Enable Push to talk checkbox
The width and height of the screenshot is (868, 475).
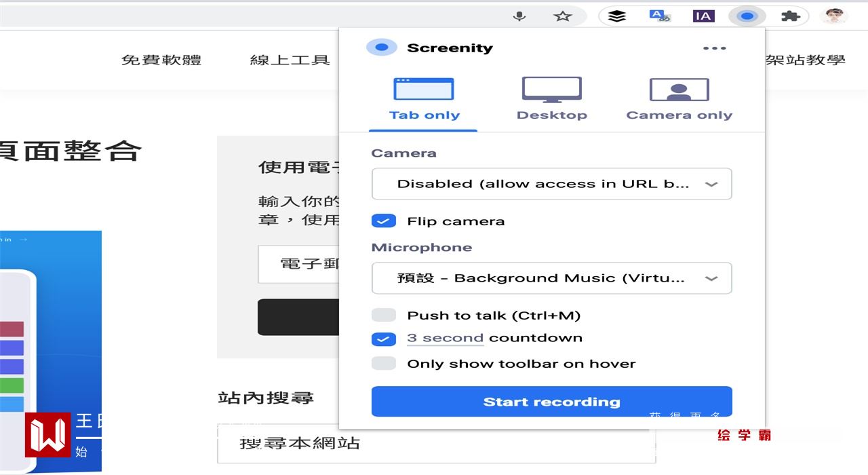(x=384, y=316)
